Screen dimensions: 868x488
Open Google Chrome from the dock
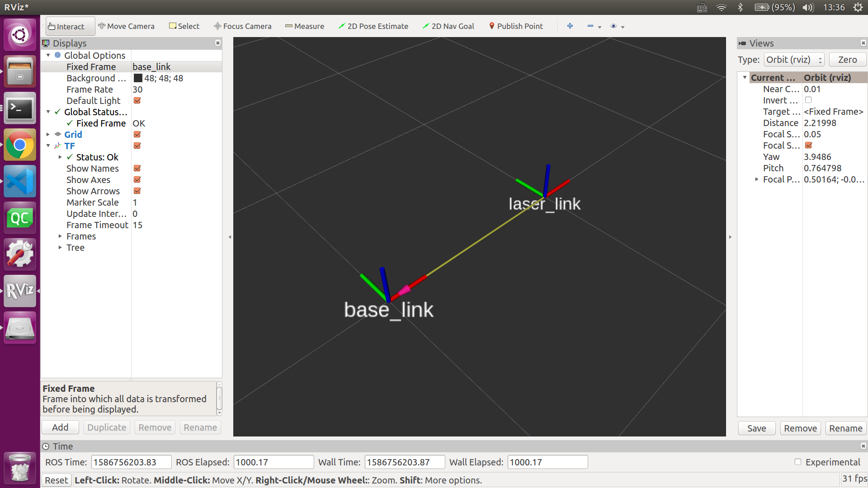pos(19,145)
